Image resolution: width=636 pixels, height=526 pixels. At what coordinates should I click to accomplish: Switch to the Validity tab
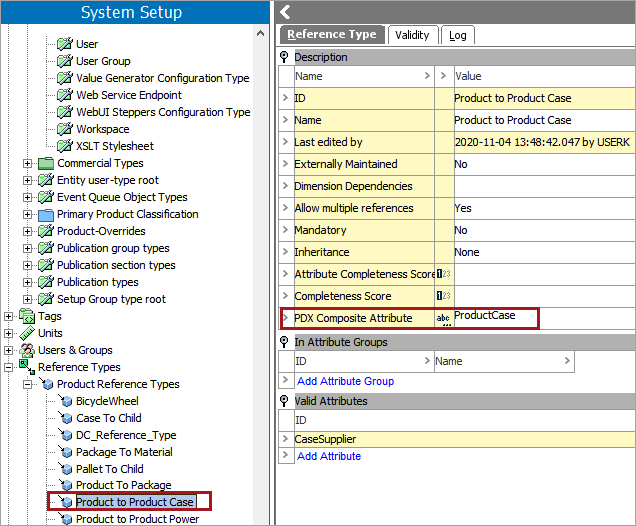pyautogui.click(x=412, y=35)
